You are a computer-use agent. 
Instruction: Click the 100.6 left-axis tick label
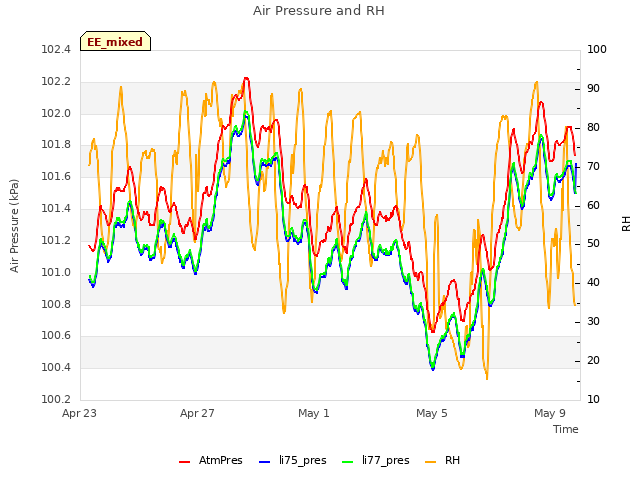56,336
